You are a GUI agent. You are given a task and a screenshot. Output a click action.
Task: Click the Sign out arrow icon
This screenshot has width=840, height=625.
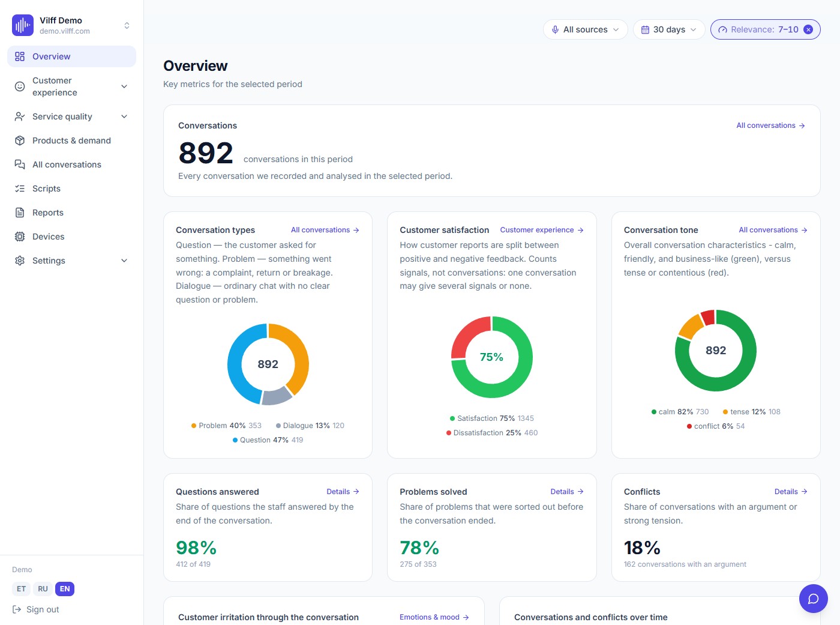[x=17, y=609]
